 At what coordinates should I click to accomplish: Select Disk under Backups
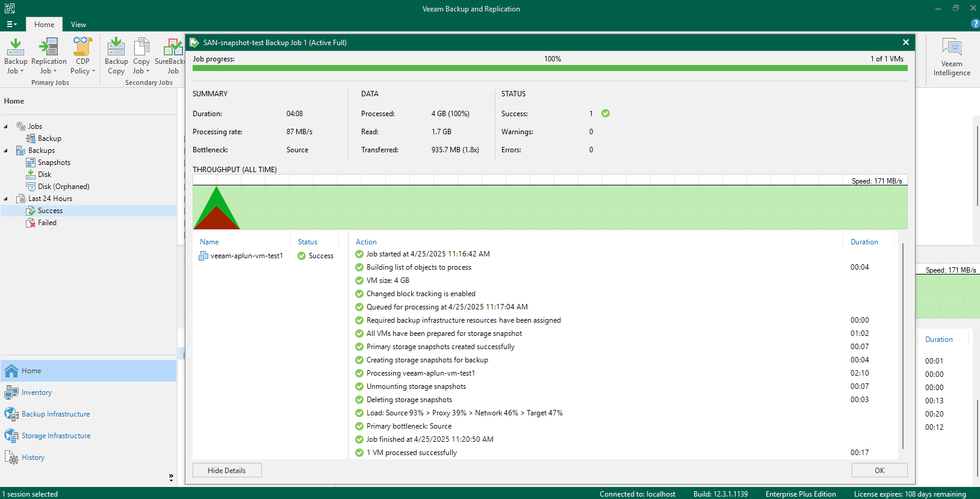click(x=45, y=175)
